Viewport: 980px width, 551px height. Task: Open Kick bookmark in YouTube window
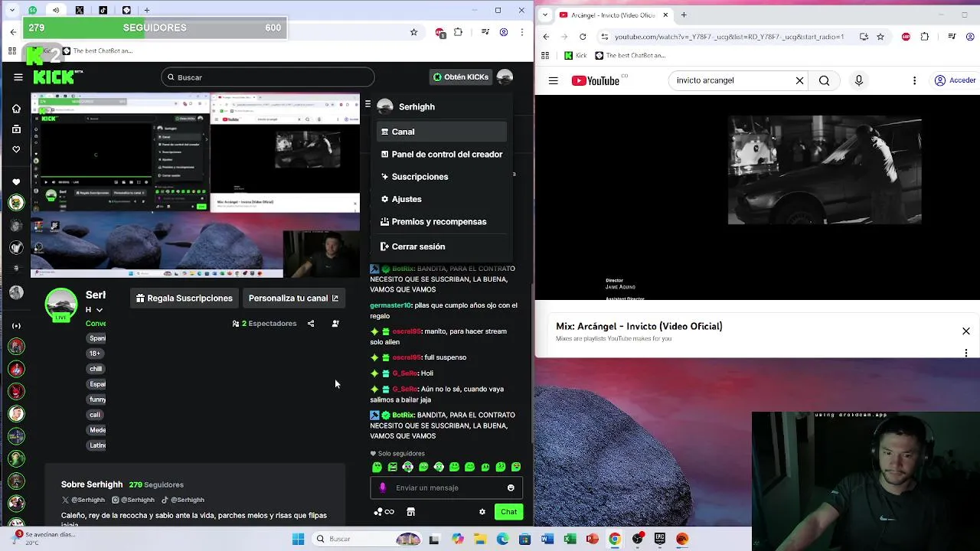575,56
